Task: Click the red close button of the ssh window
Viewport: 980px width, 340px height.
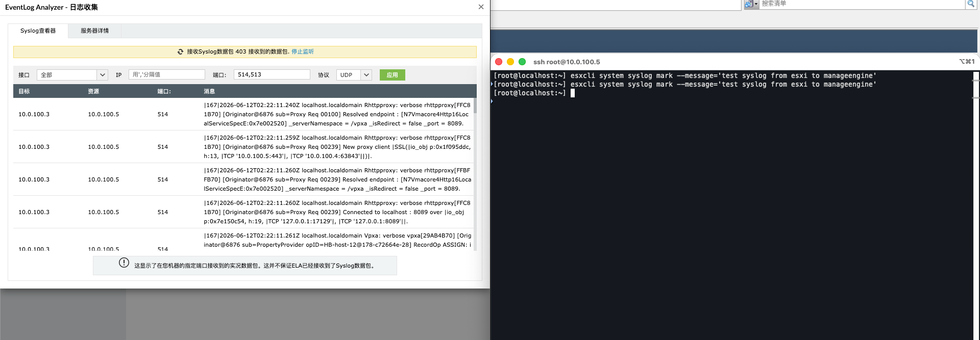Action: click(x=499, y=62)
